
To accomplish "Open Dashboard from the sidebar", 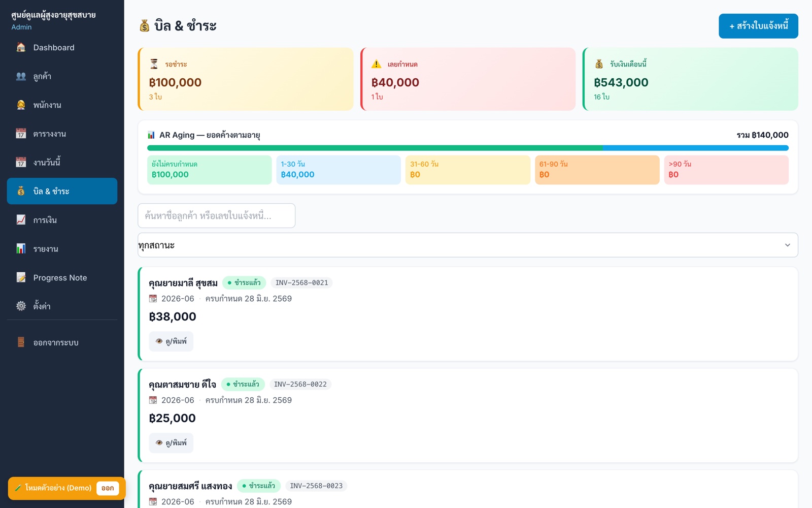I will (x=62, y=47).
